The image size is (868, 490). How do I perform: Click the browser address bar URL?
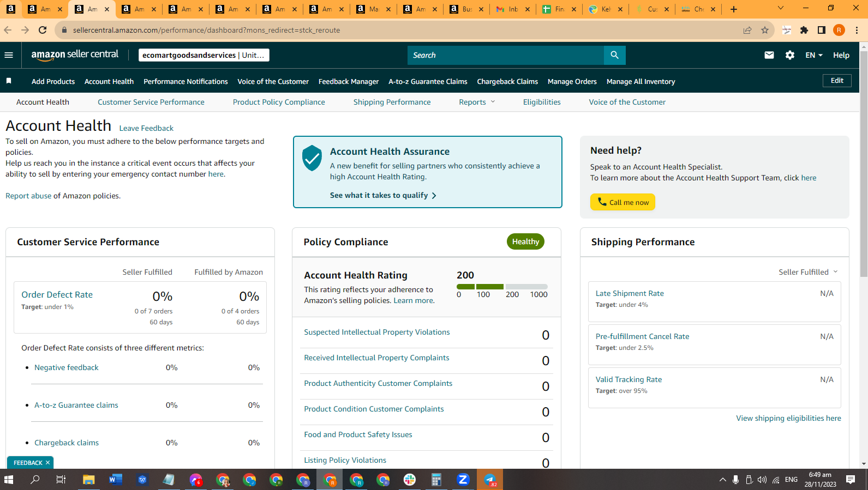click(x=206, y=30)
